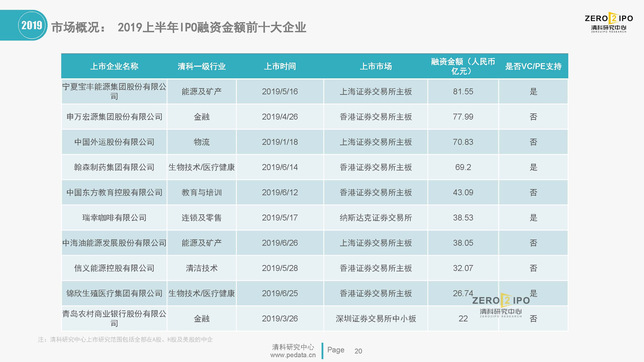Click the Page 20 indicator

(x=345, y=351)
